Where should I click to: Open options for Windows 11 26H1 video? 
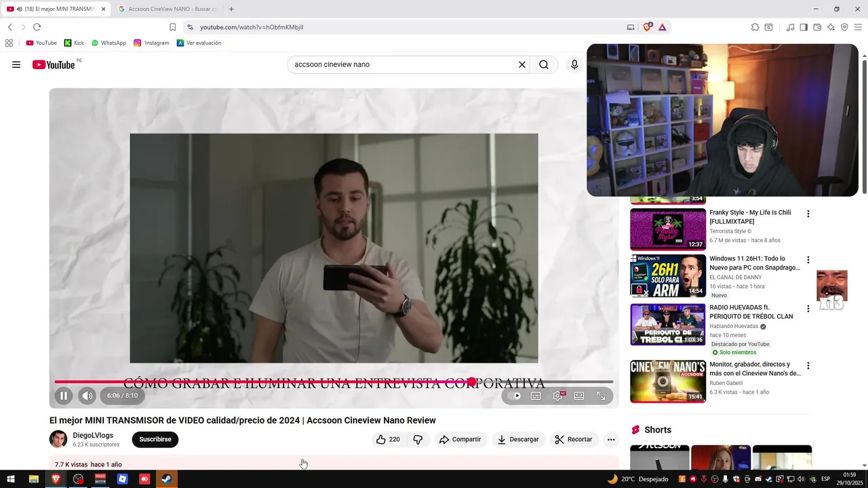click(x=808, y=260)
